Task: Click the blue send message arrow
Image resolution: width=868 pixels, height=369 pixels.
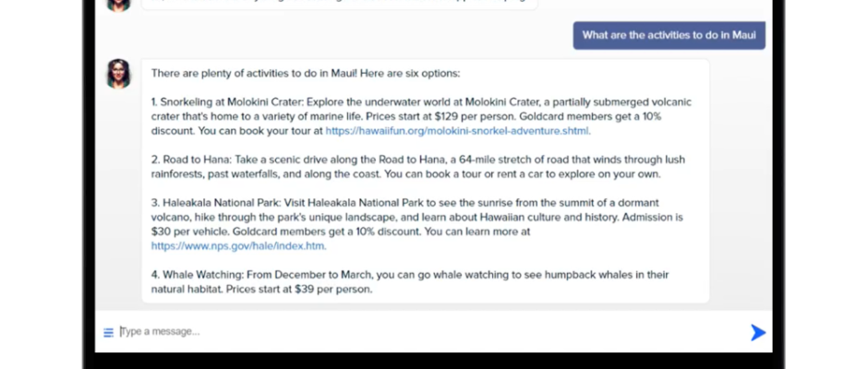Action: [758, 332]
